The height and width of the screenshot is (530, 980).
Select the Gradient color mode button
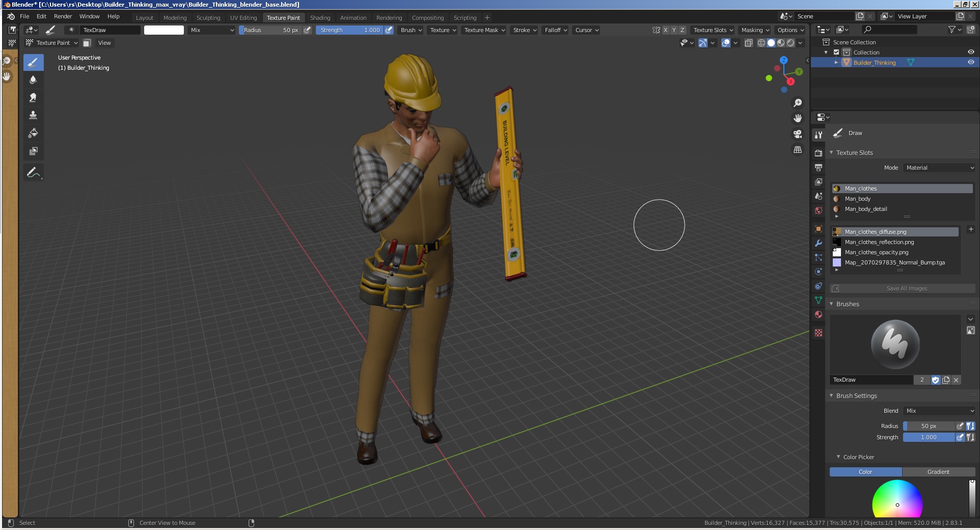[938, 472]
